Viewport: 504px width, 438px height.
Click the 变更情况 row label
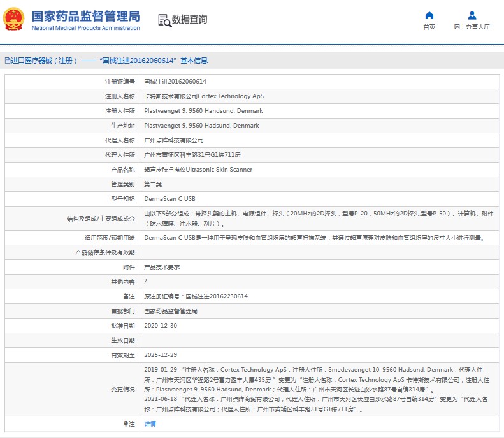point(123,390)
